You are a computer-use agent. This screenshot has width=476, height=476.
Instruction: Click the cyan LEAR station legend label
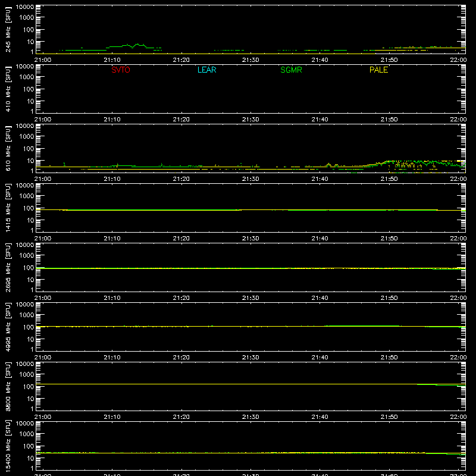tap(206, 70)
